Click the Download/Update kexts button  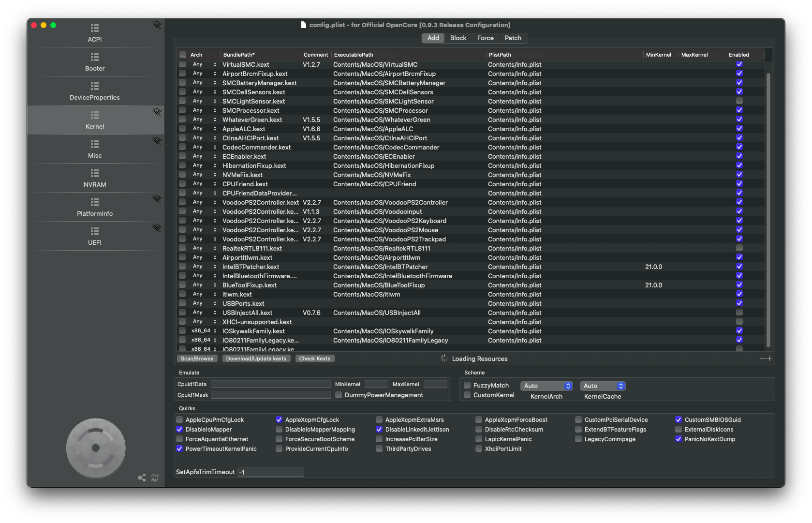[256, 359]
